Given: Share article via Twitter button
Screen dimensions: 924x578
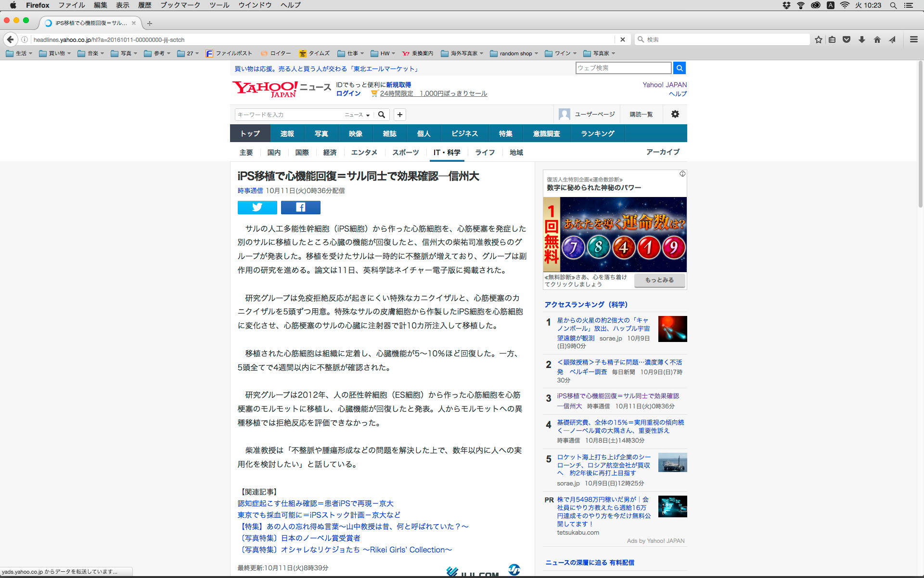Looking at the screenshot, I should click(257, 207).
